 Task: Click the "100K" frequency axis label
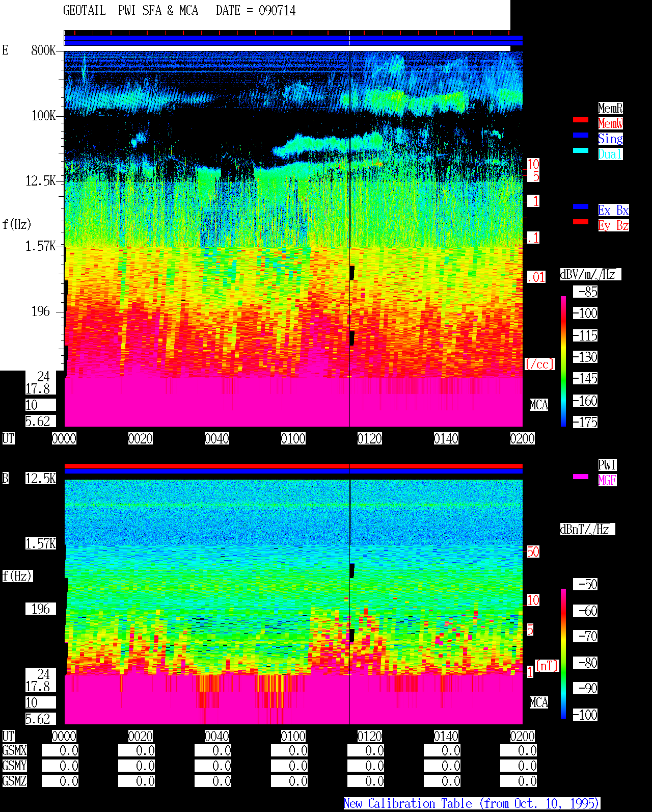tap(43, 115)
